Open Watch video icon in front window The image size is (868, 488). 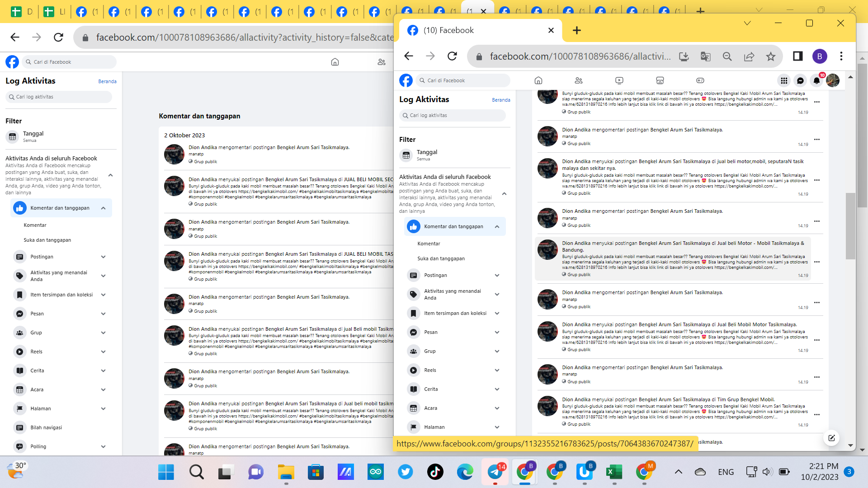point(619,80)
